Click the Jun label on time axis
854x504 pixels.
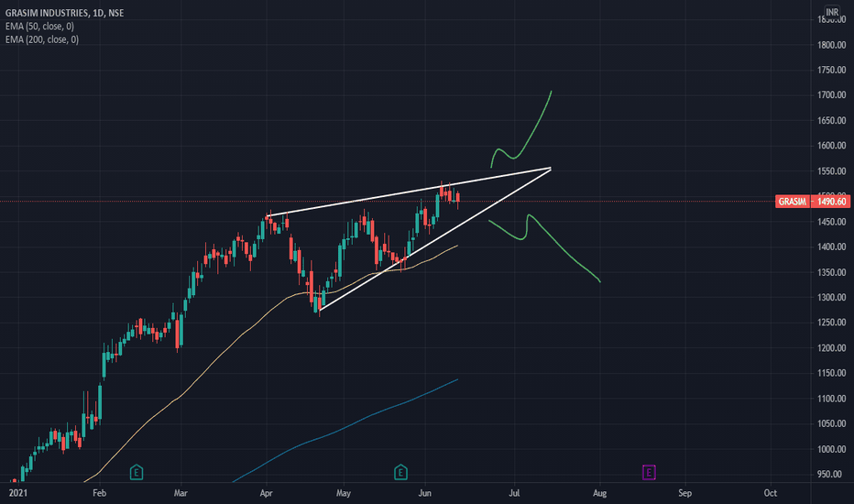[x=425, y=493]
